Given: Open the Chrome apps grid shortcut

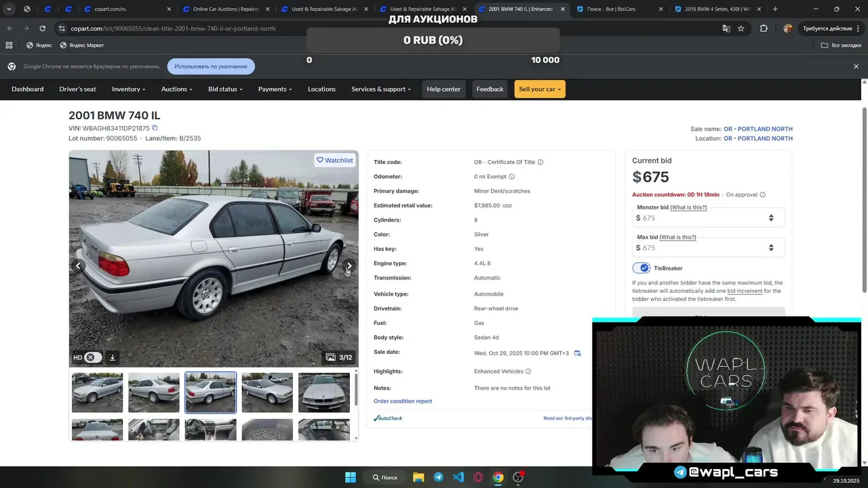Looking at the screenshot, I should click(9, 45).
